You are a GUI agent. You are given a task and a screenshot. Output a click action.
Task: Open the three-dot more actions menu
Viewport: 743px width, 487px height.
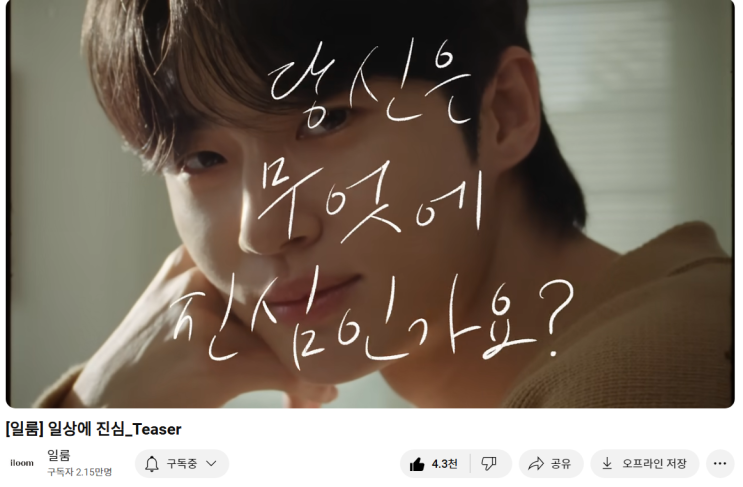720,463
